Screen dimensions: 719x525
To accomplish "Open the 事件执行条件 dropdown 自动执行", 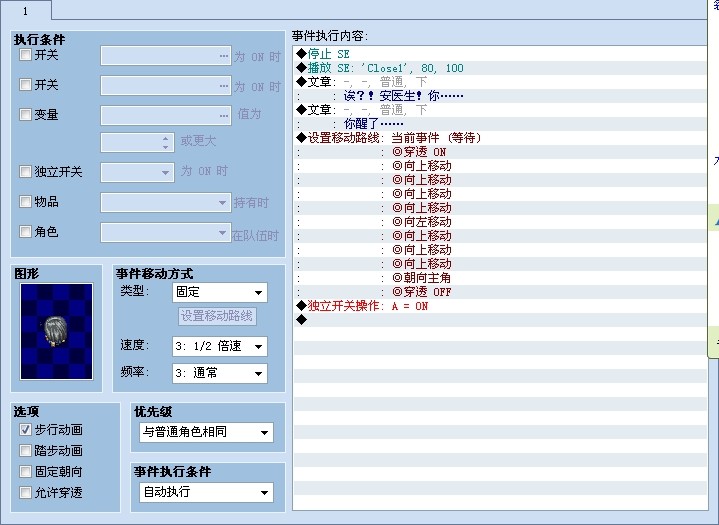I will coord(206,492).
